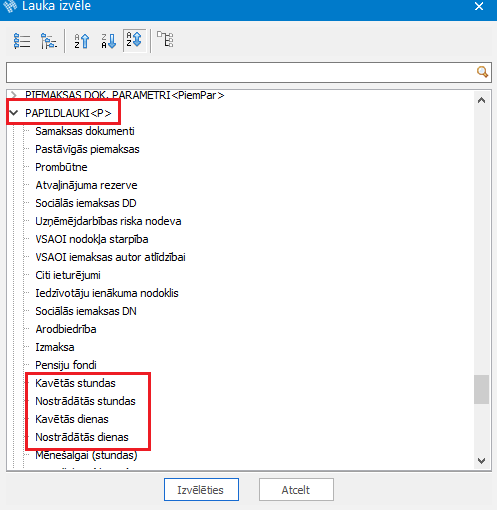Select Nostrādātās stundas field
Image resolution: width=497 pixels, height=510 pixels.
point(85,401)
